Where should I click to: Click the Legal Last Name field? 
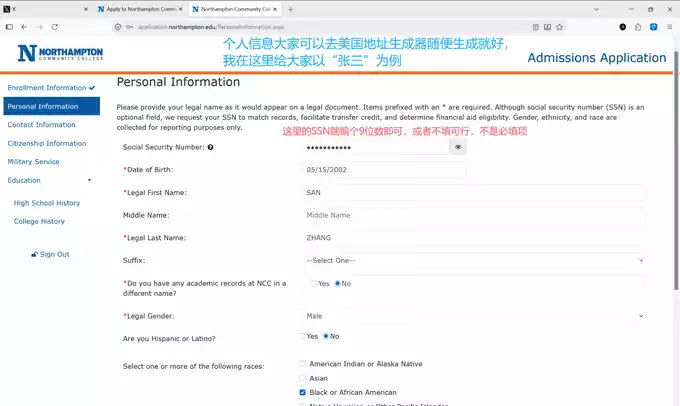(474, 238)
